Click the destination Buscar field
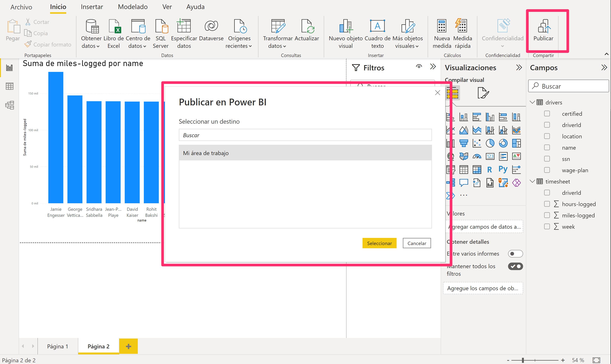 [305, 135]
